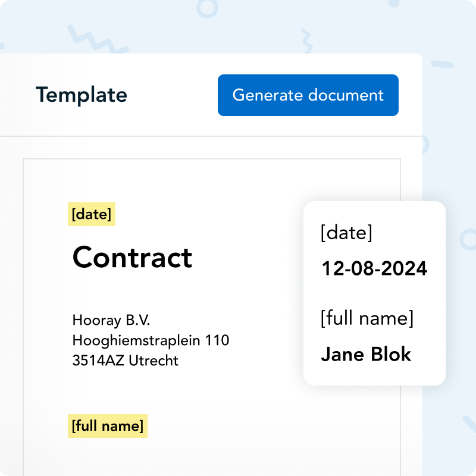This screenshot has height=476, width=476.
Task: Click the highlighted [full name] placeholder in the document
Action: [x=108, y=426]
